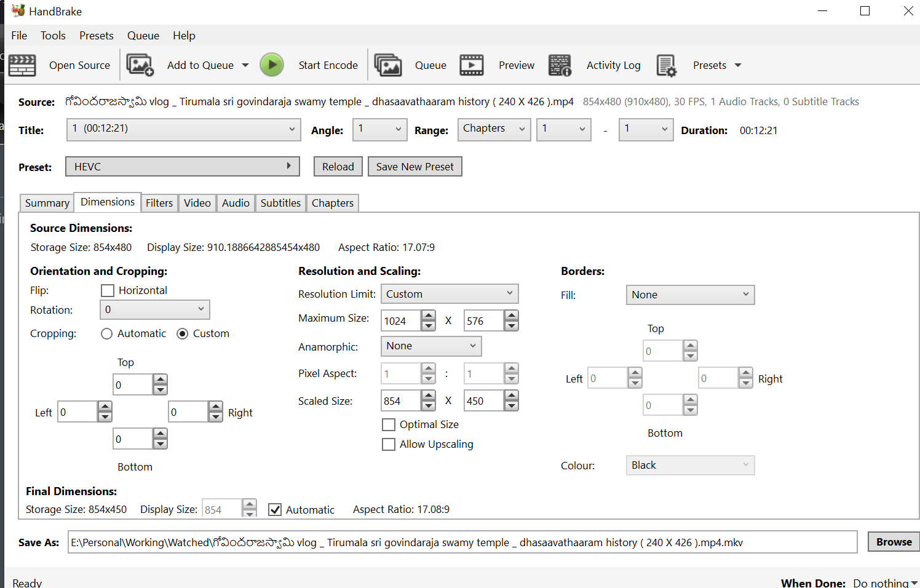Open the Anamorphic dropdown
920x588 pixels.
click(x=431, y=346)
